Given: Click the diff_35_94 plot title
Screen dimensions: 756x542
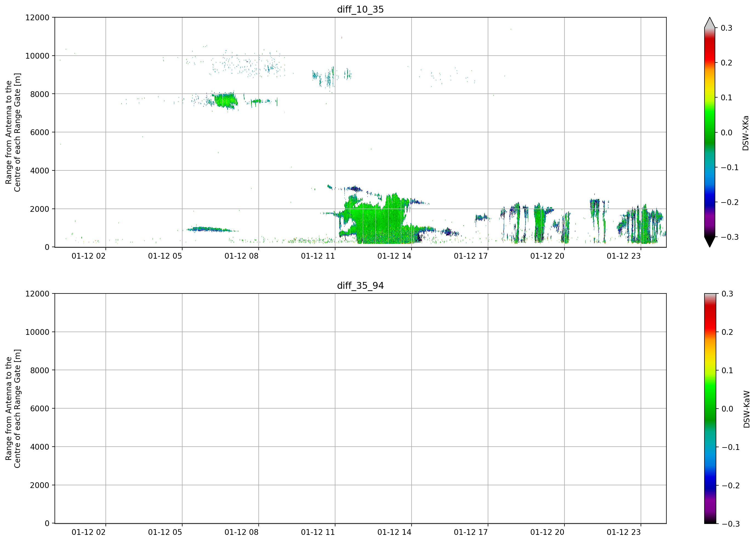Looking at the screenshot, I should point(360,286).
